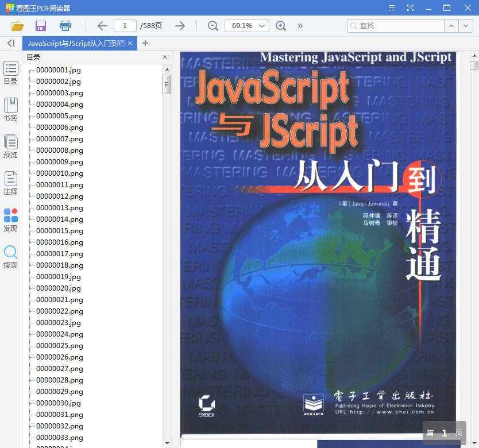Click the document view scrollbar thumb
This screenshot has width=479, height=448.
click(x=474, y=65)
